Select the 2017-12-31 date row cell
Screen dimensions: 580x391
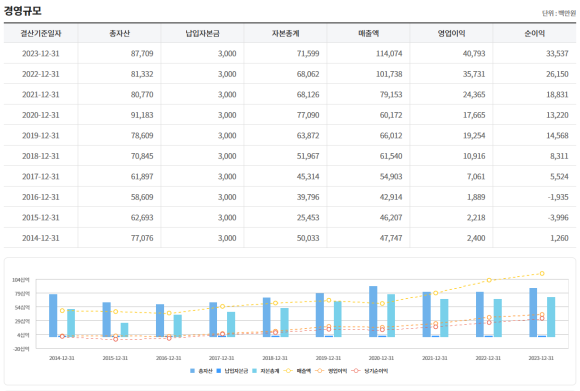(41, 177)
